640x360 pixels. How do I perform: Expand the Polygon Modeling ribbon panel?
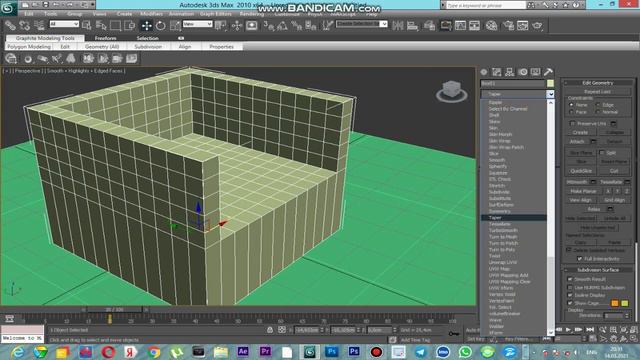(29, 47)
